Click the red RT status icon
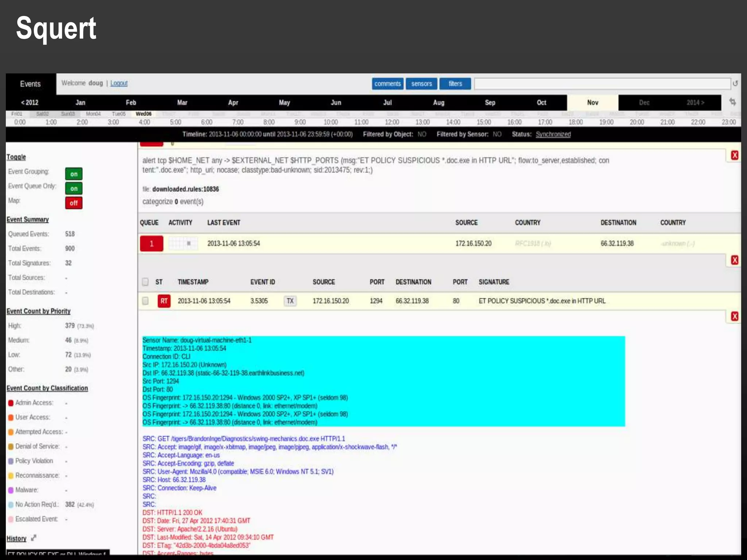747x560 pixels. tap(164, 301)
